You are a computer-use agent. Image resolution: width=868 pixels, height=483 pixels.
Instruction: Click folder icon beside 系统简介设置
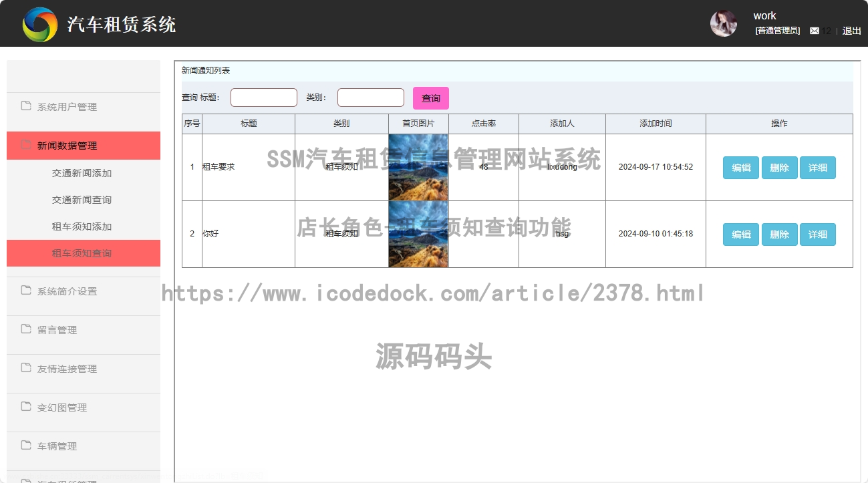coord(26,290)
